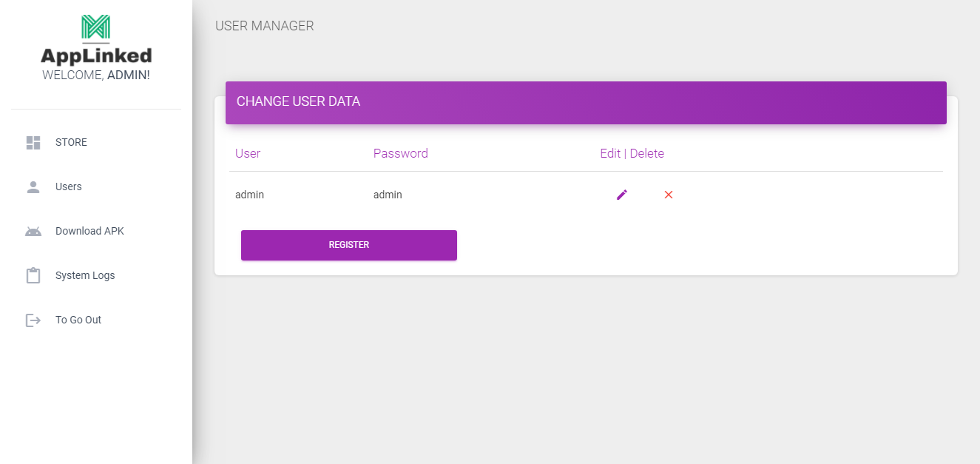Select the Download APK menu label
The width and height of the screenshot is (980, 464).
coord(89,232)
